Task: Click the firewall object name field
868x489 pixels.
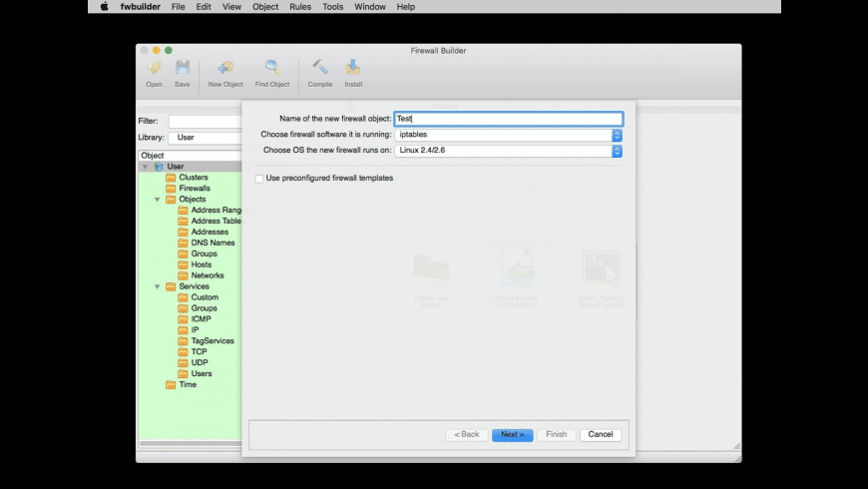Action: tap(509, 119)
